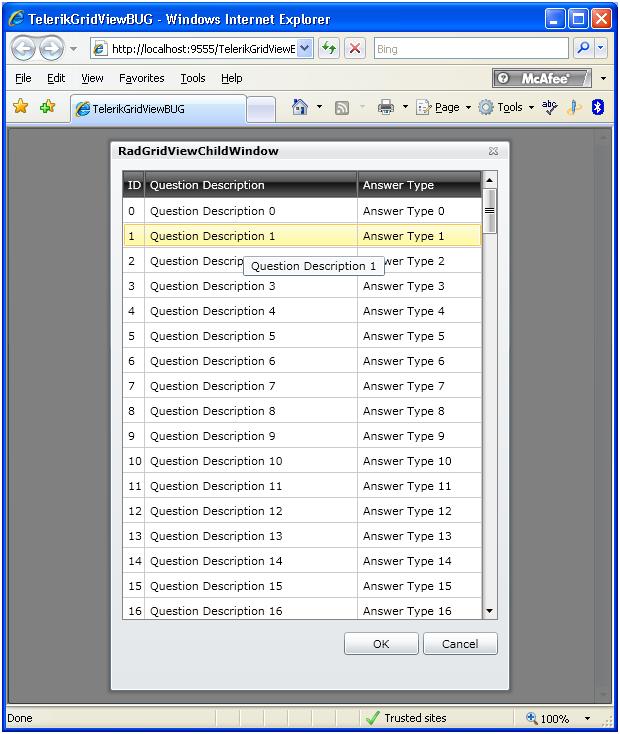Click grid scrollbar down arrow
Screen dimensions: 620x734
tap(489, 611)
